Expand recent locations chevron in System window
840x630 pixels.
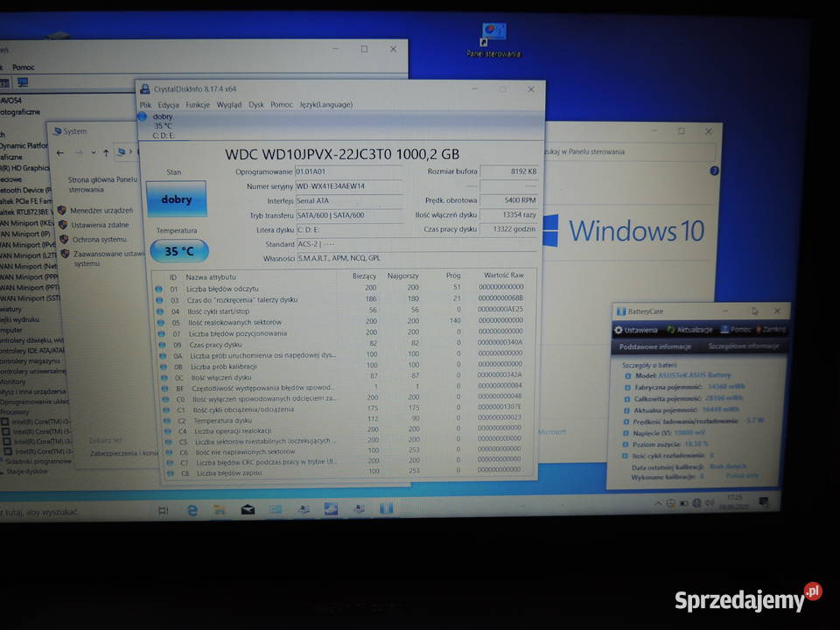pyautogui.click(x=94, y=153)
